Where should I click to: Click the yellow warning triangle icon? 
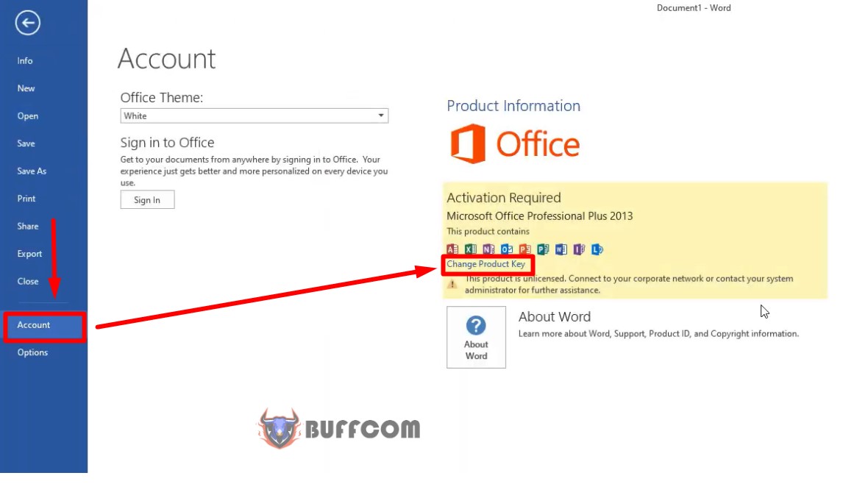452,284
